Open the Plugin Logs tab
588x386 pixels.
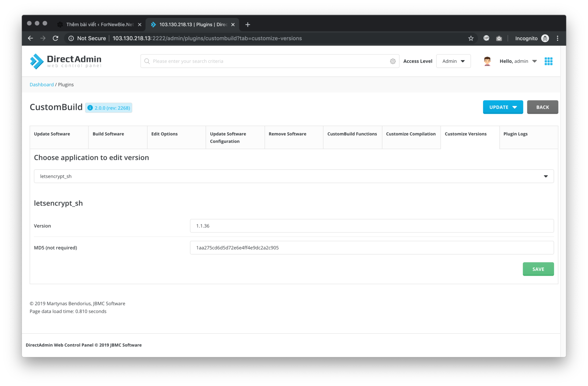(529, 137)
